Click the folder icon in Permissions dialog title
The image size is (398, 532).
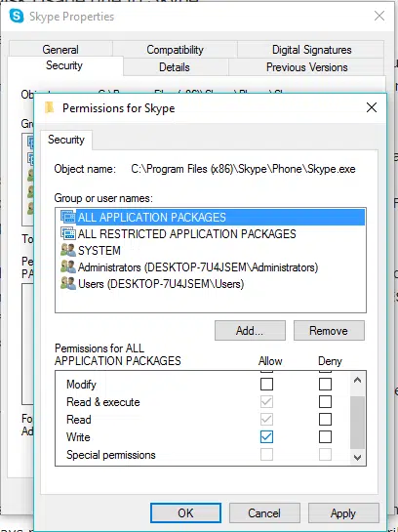(x=50, y=108)
